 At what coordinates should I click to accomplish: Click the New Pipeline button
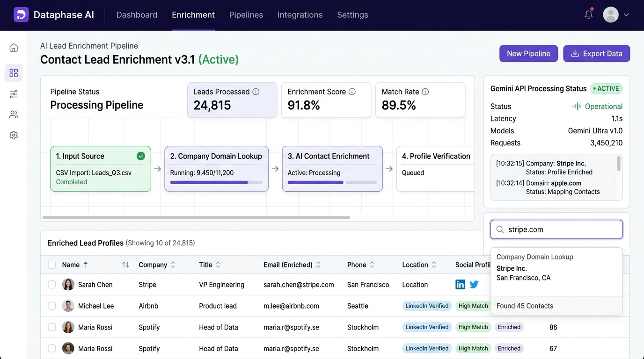(x=528, y=53)
